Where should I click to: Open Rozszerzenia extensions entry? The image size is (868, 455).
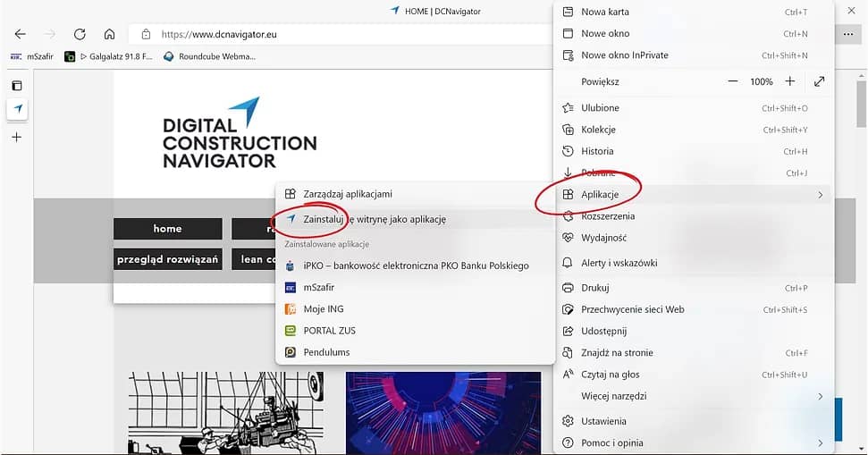tap(693, 215)
